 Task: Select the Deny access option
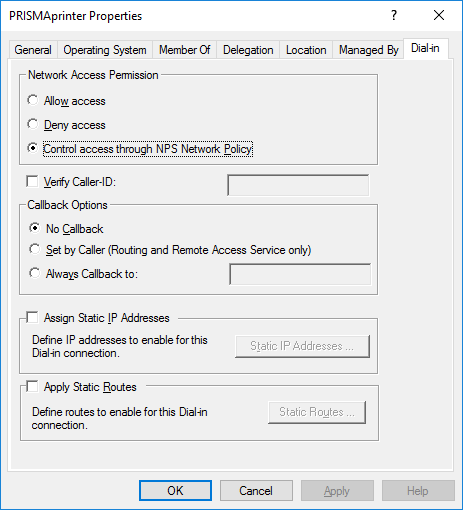(x=33, y=124)
